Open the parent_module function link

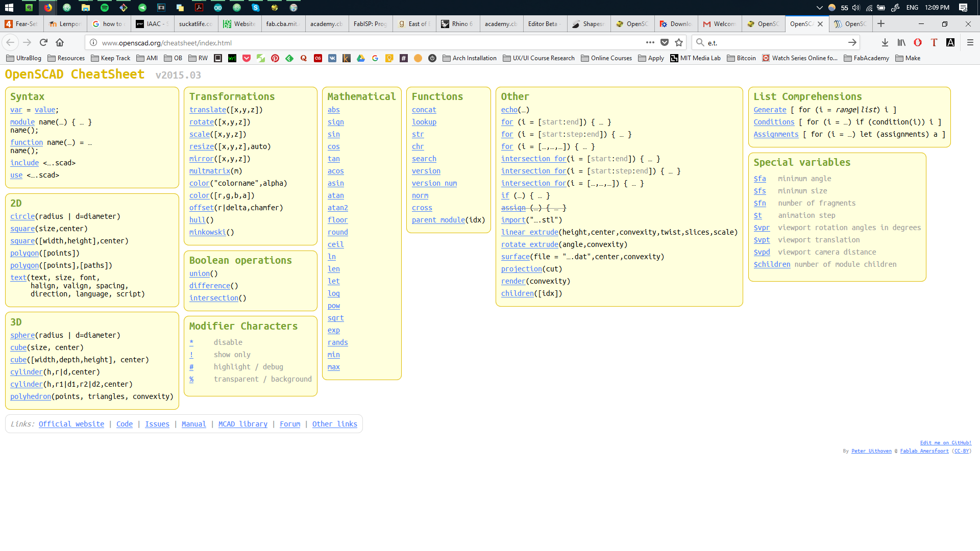click(x=438, y=220)
